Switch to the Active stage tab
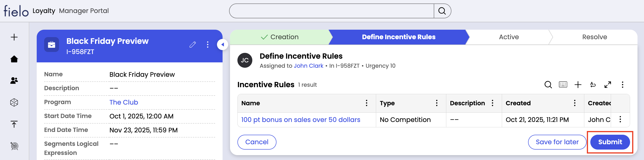Viewport: 644px width, 160px height. point(509,37)
